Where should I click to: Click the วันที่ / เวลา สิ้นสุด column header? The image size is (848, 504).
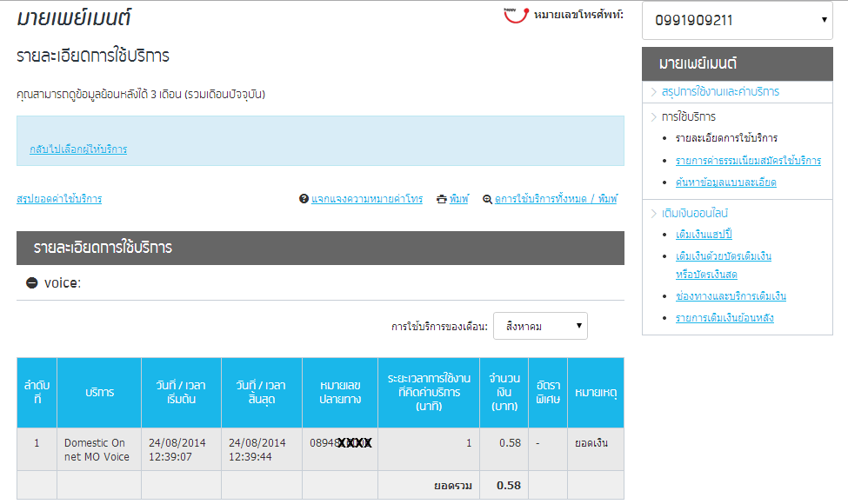pos(261,392)
